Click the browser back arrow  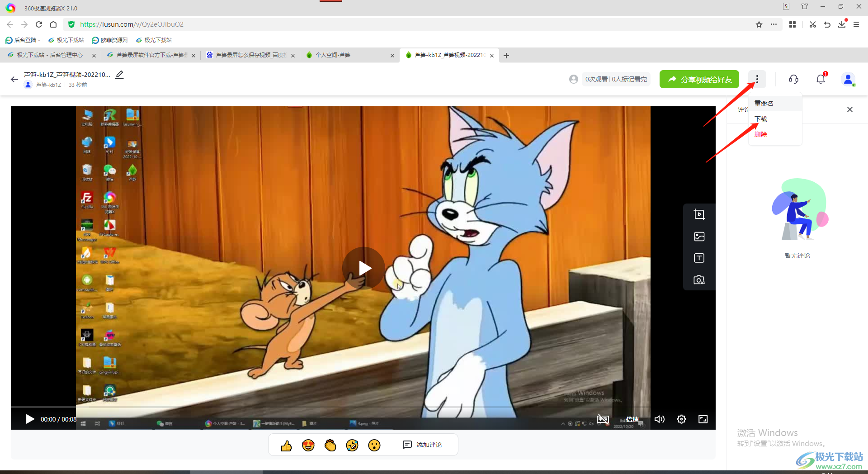10,24
